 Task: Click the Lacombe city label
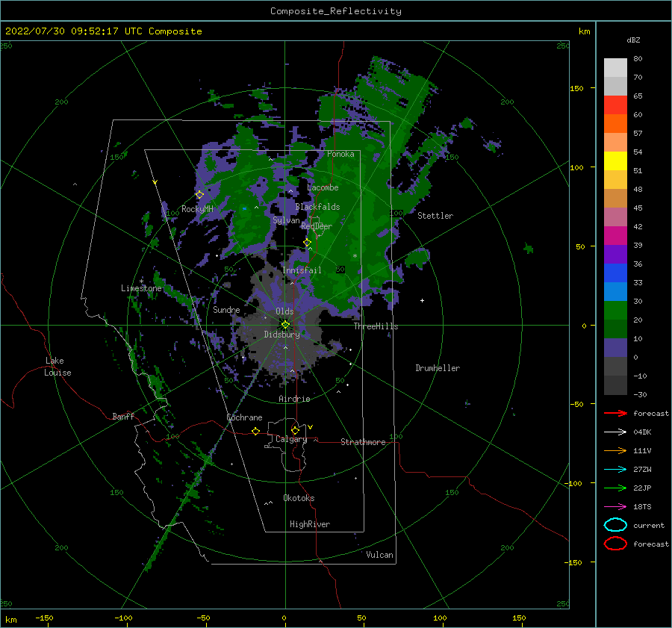(323, 187)
